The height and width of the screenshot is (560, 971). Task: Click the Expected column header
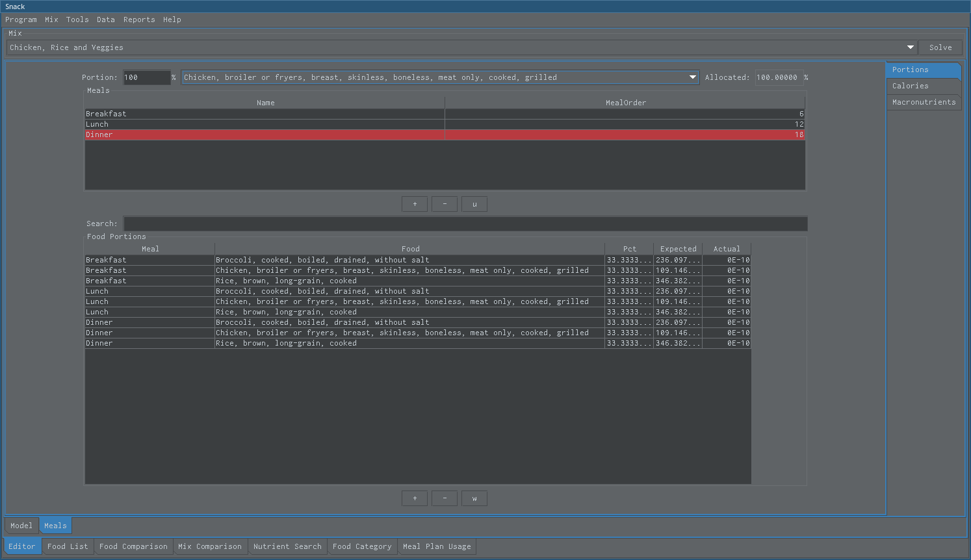(x=678, y=249)
